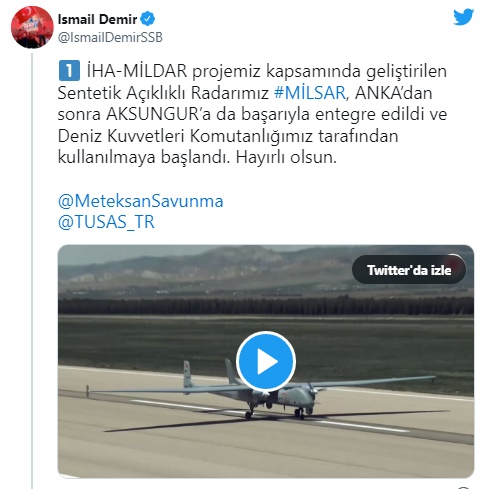Open the @IsmailDemirSSB handle link
Viewport: 486px width, 489px height.
click(110, 38)
